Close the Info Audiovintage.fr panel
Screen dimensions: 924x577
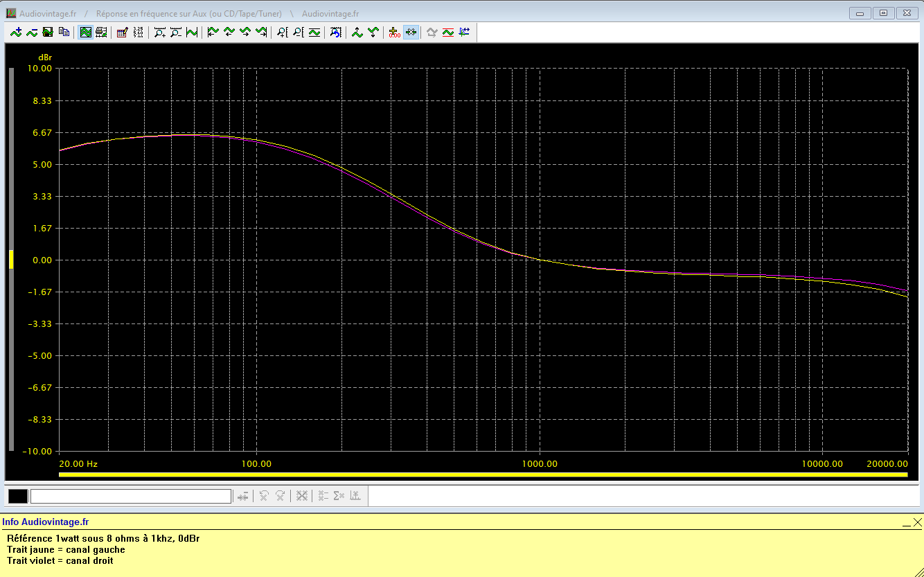point(917,522)
